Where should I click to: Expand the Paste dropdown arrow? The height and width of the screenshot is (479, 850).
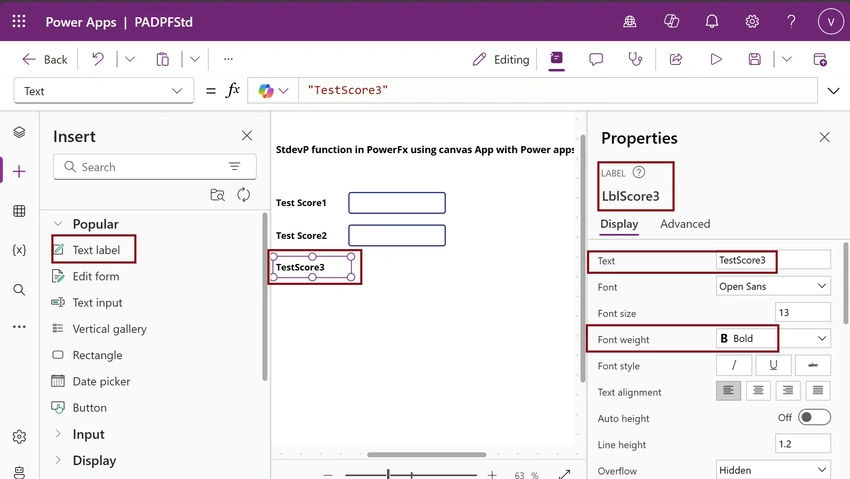click(x=195, y=59)
